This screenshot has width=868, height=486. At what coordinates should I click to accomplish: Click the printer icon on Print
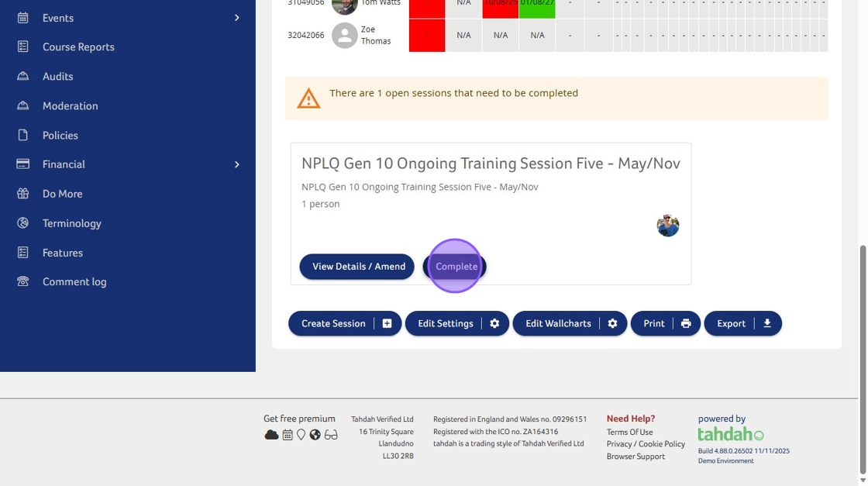(686, 323)
